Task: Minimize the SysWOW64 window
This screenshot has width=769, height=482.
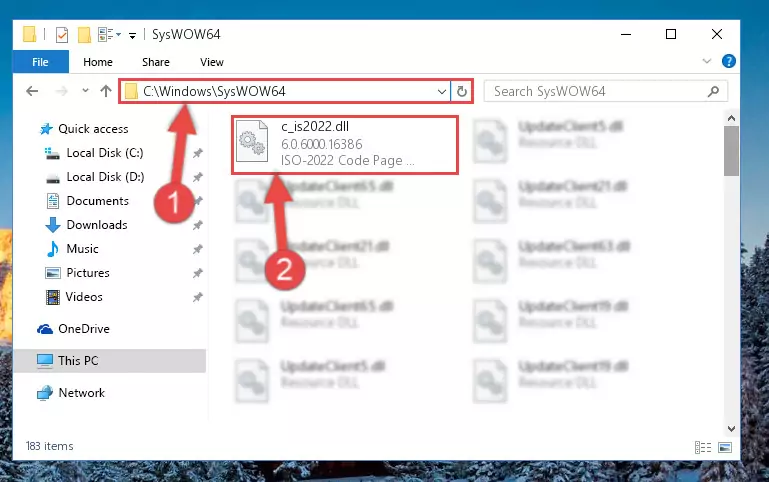Action: coord(626,34)
